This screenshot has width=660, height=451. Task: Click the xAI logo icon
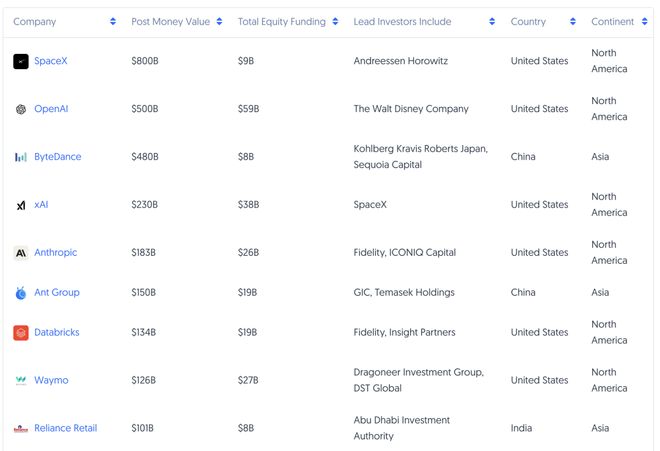tap(21, 205)
